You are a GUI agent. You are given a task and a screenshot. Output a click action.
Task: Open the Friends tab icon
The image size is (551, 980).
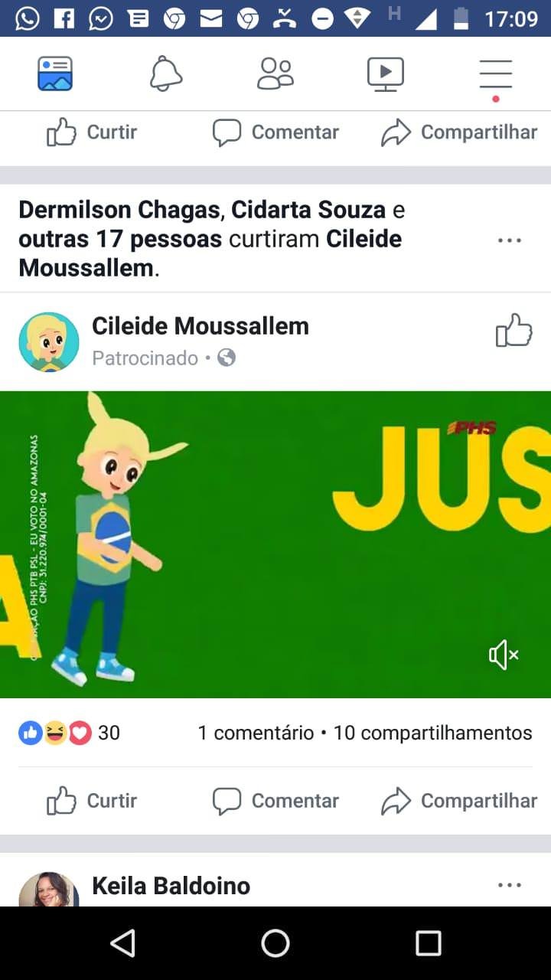(275, 73)
